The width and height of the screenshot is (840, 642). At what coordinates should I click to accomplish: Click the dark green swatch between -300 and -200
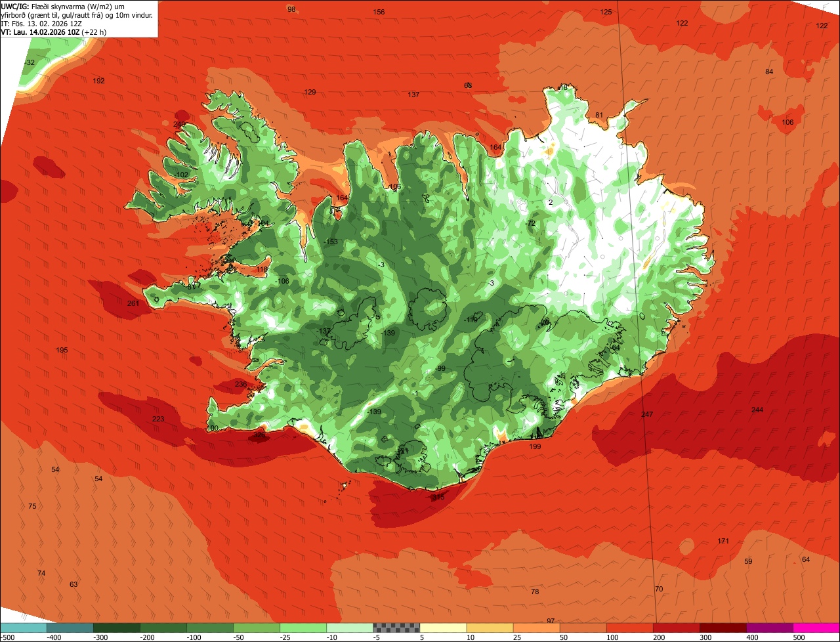point(116,628)
